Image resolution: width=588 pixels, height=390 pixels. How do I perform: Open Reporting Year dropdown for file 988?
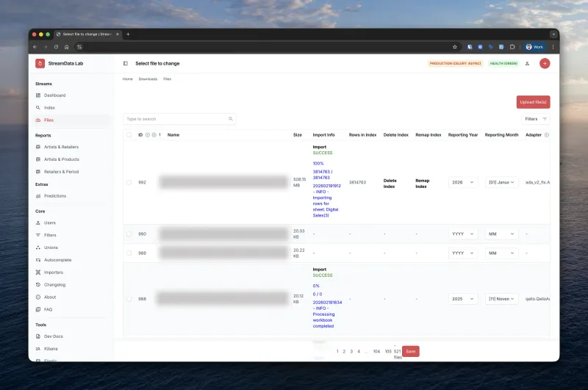coord(463,299)
